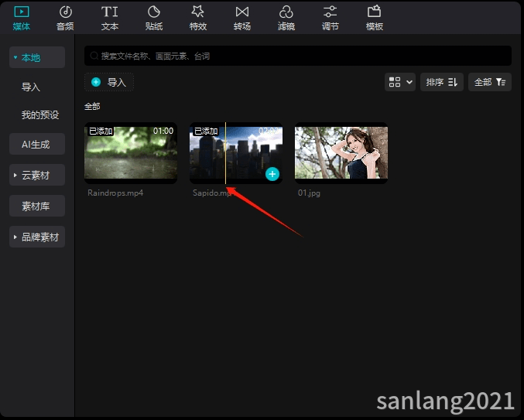Screen dimensions: 524x420
Task: Collapse the 本地 local section
Action: (37, 57)
